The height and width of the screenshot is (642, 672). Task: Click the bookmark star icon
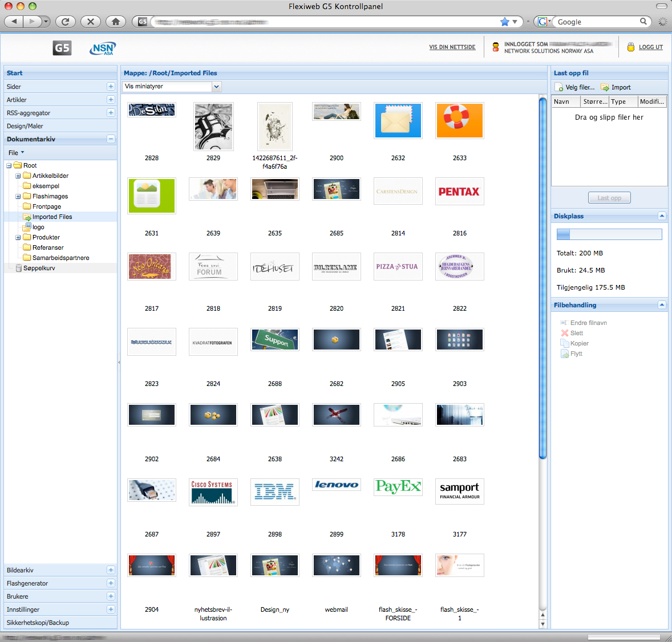(x=504, y=22)
